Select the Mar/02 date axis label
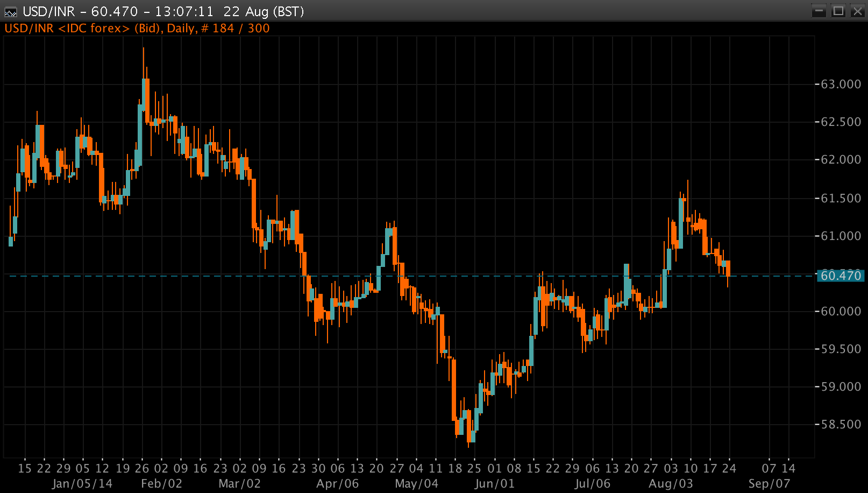Image resolution: width=868 pixels, height=493 pixels. 239,483
